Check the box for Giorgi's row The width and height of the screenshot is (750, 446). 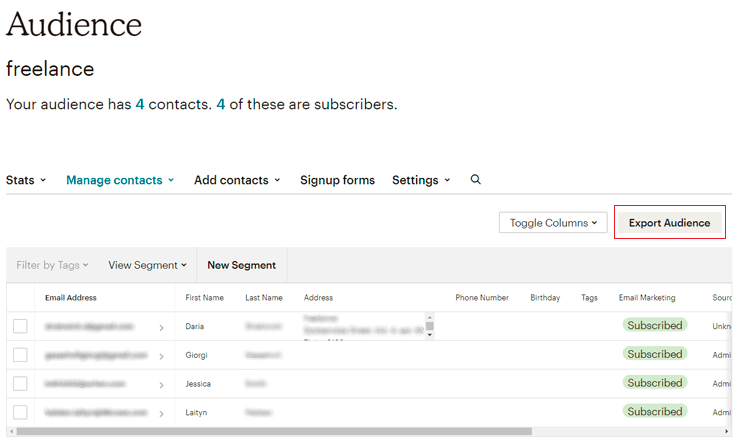20,355
